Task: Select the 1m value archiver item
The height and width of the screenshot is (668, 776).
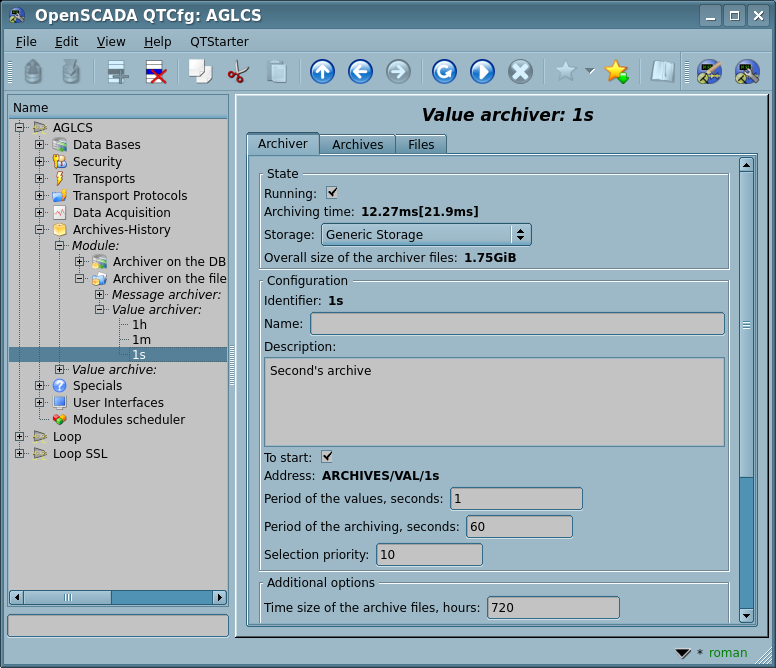Action: (141, 340)
